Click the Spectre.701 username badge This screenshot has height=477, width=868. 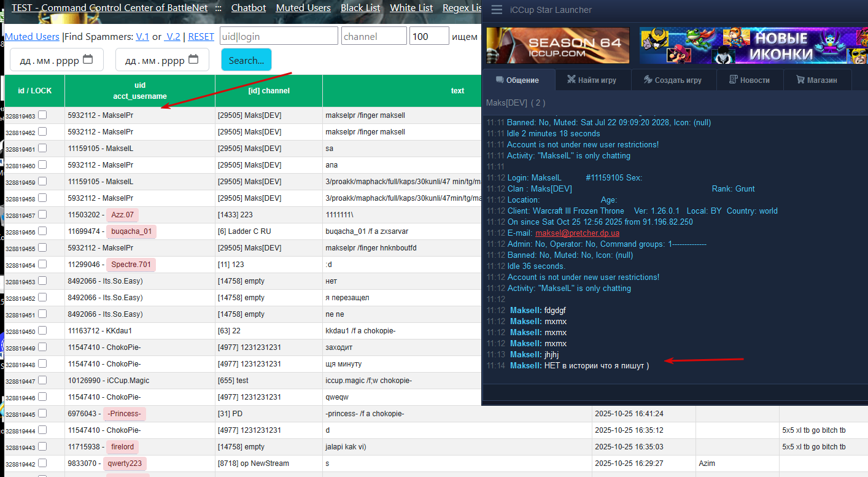pos(131,265)
